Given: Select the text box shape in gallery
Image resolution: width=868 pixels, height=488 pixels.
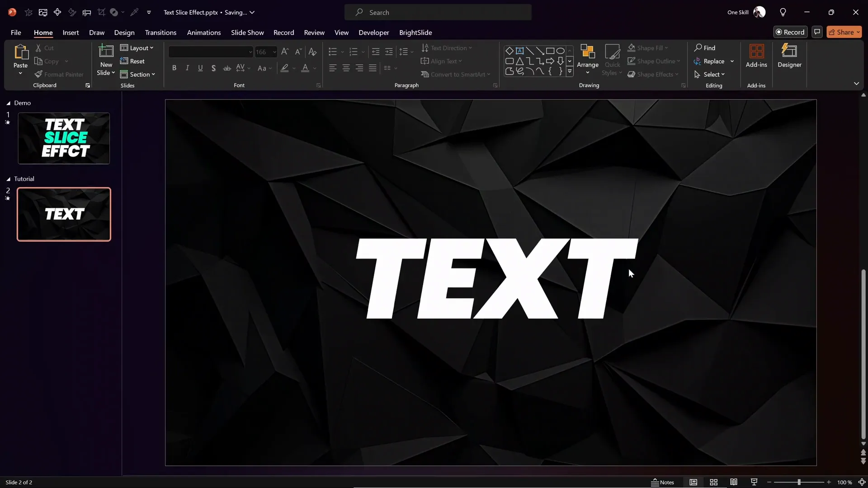Looking at the screenshot, I should 519,51.
